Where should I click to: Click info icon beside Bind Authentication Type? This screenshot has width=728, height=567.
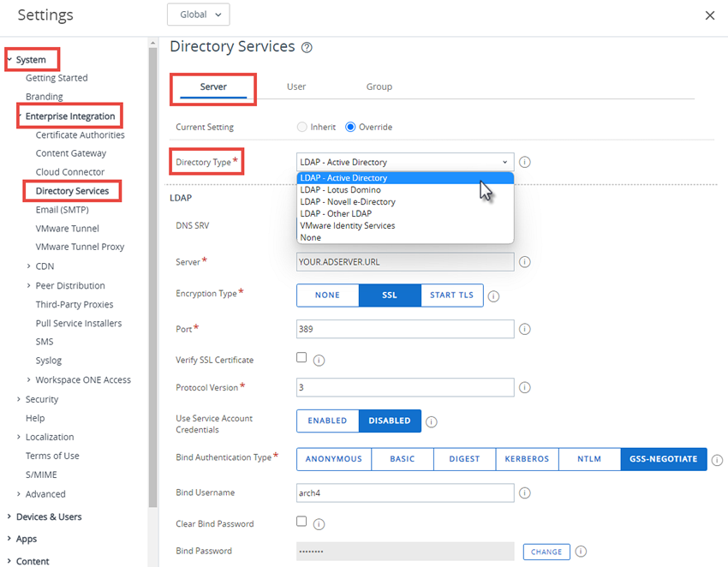[718, 460]
